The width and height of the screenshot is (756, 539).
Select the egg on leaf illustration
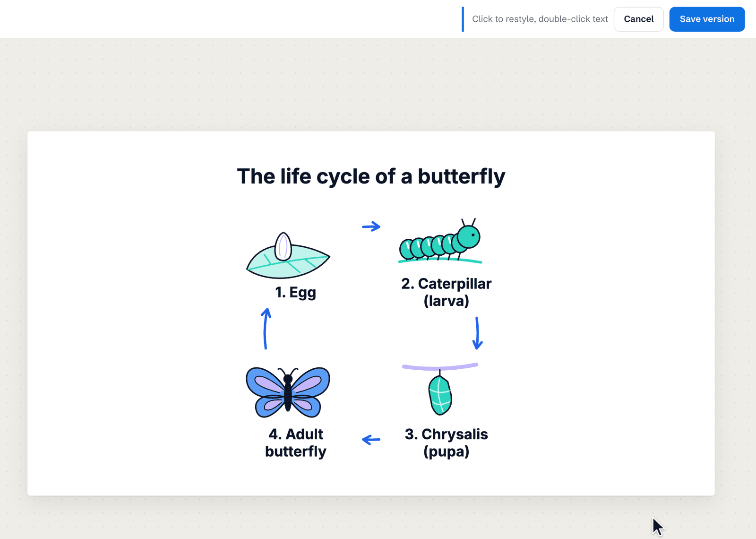(x=288, y=255)
